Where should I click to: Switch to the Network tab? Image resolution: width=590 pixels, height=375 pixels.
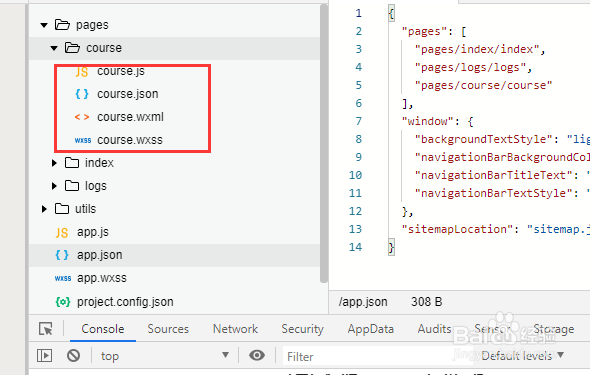point(235,329)
